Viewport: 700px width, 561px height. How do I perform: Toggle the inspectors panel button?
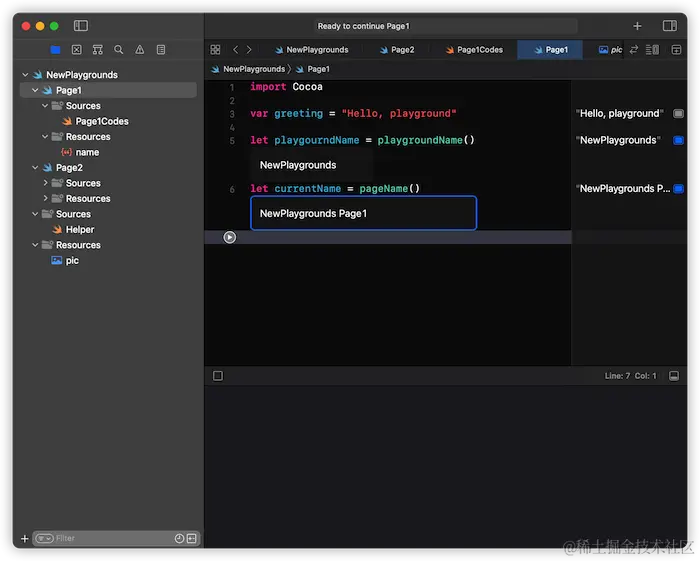(670, 26)
